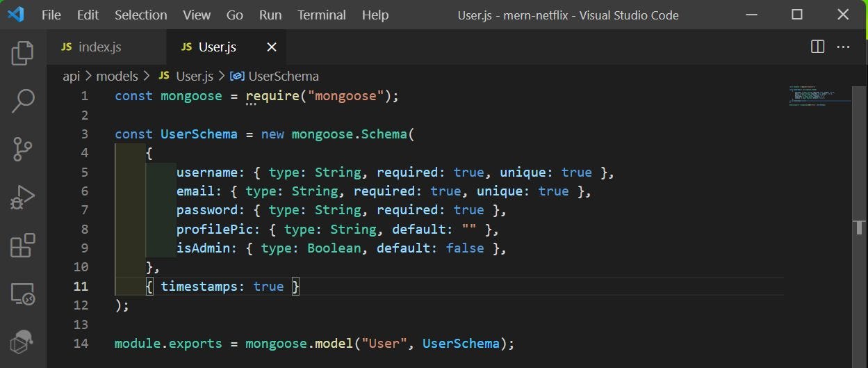The image size is (868, 368).
Task: Click Schema keyword on line 3
Action: (384, 134)
